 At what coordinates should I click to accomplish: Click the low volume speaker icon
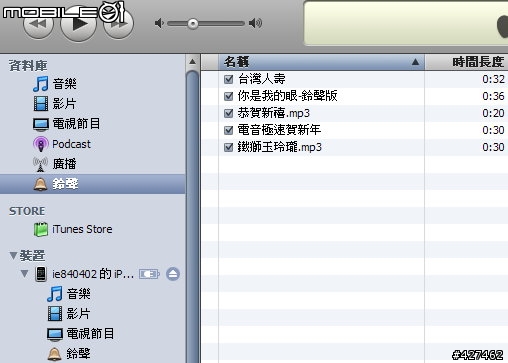pos(159,23)
